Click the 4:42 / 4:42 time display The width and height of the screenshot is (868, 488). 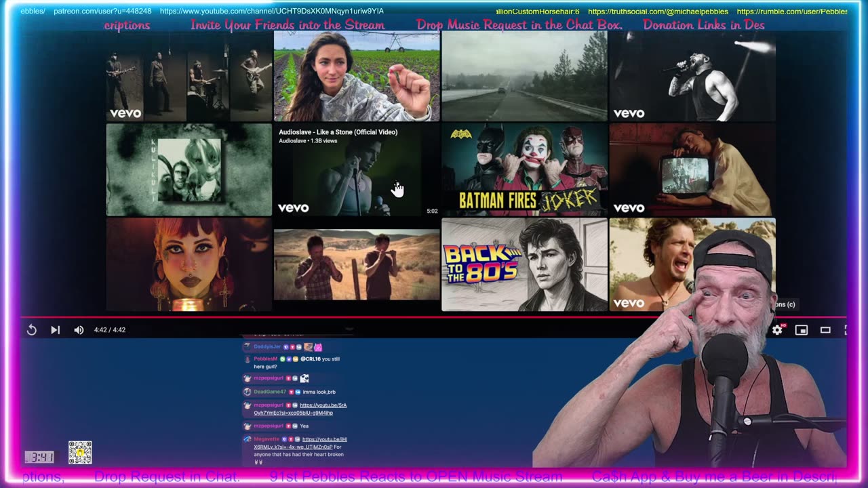[x=110, y=330]
